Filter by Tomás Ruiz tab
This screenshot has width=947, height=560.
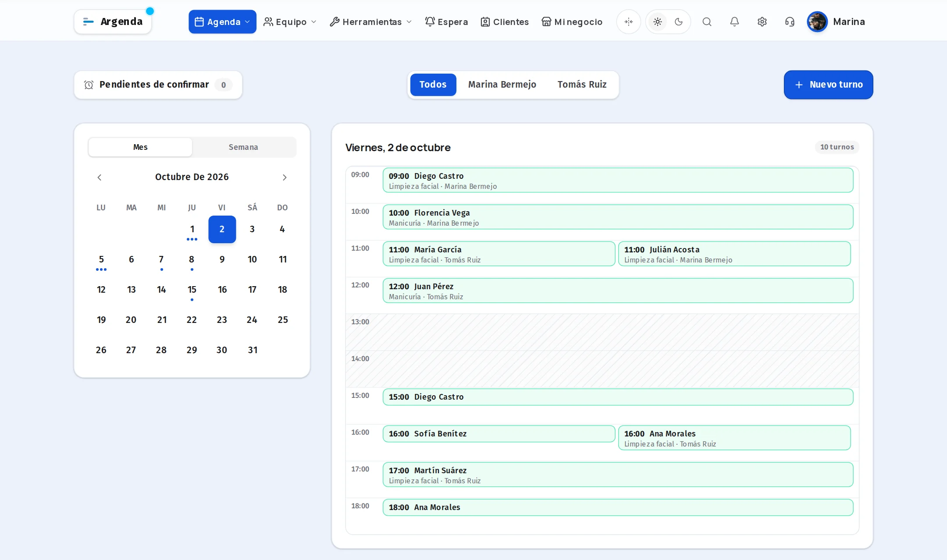pos(582,85)
